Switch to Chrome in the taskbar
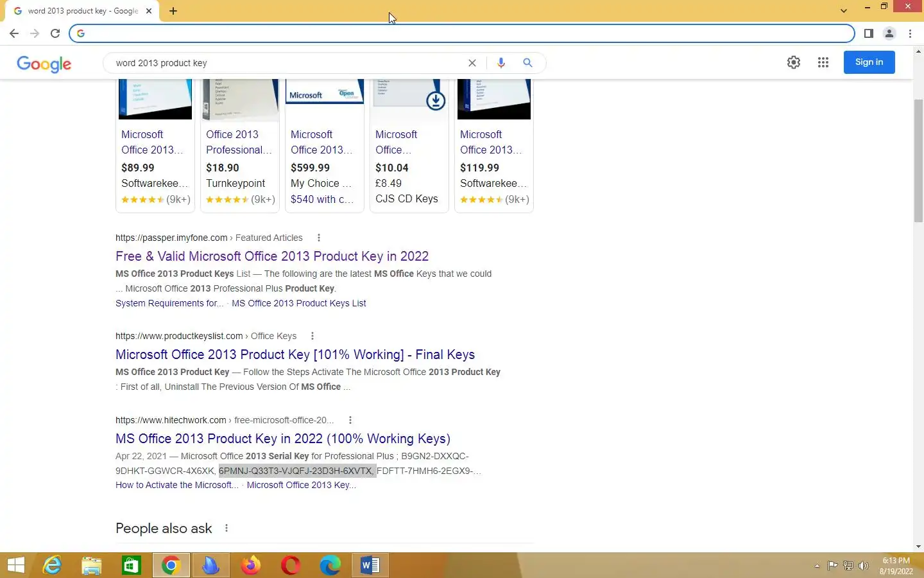 (171, 565)
